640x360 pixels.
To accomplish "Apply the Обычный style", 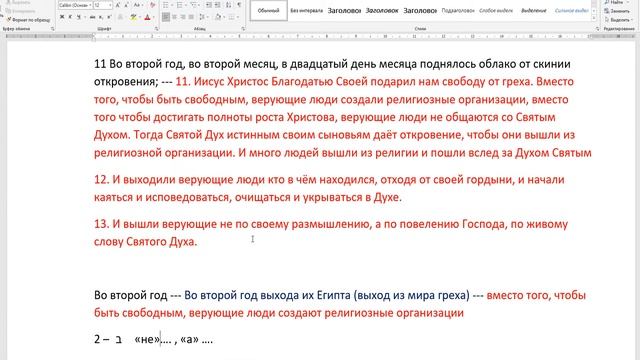I will click(269, 11).
